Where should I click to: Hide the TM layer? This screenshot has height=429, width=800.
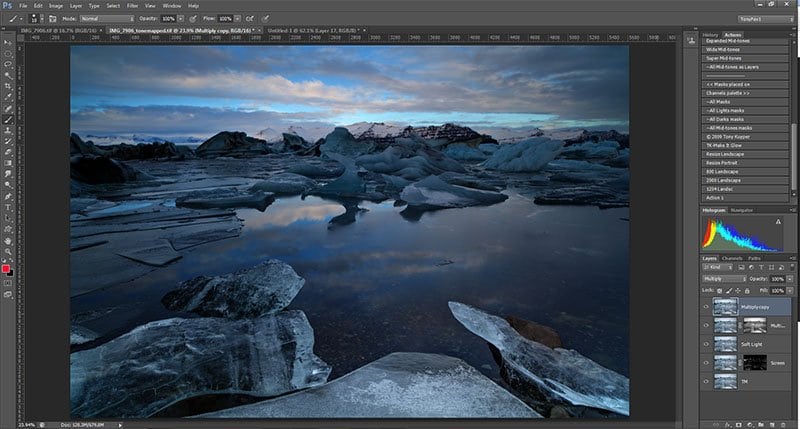706,381
